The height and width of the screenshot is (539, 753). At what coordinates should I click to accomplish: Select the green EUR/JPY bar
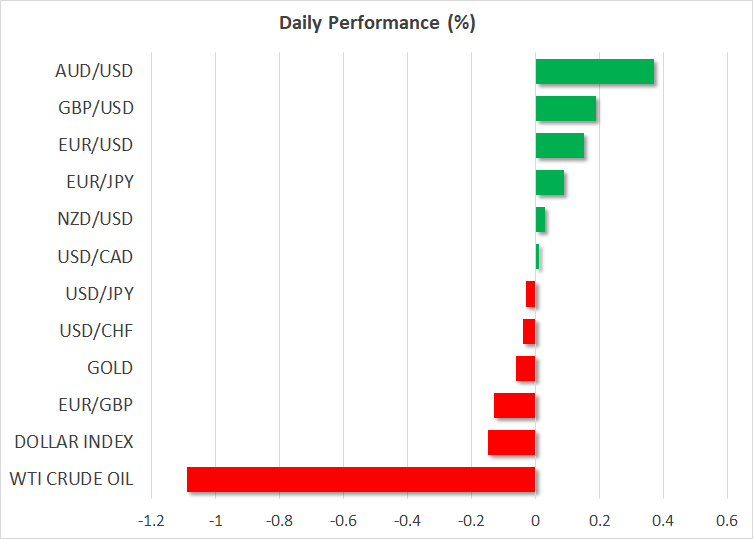tap(549, 182)
